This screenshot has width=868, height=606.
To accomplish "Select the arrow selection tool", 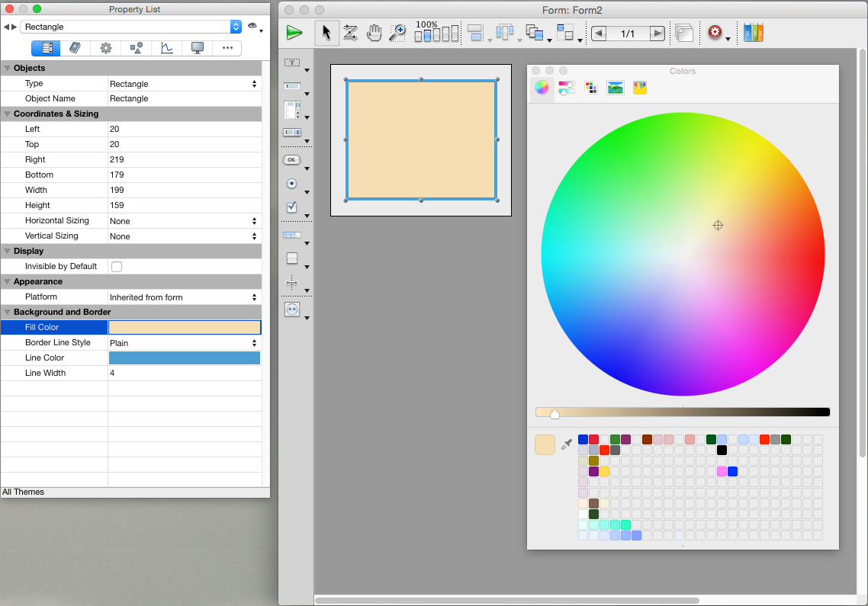I will [x=326, y=33].
